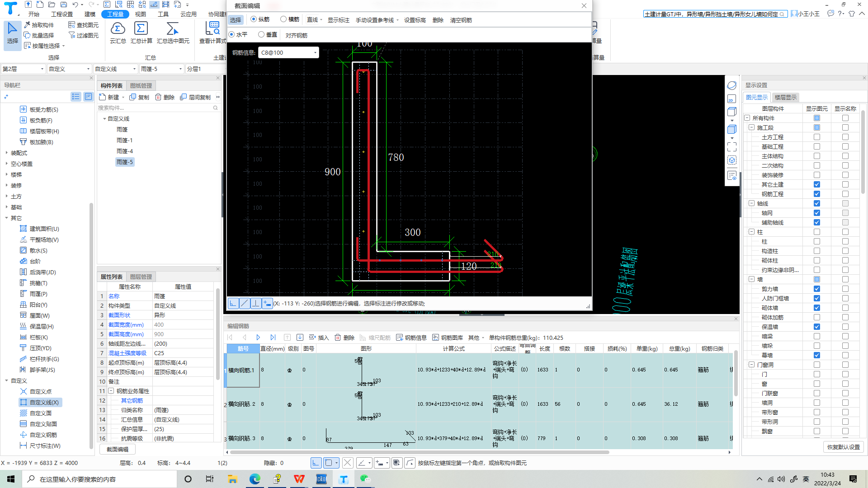Screen dimensions: 868x488
Task: Click 对齐钢筋 option
Action: click(x=297, y=35)
